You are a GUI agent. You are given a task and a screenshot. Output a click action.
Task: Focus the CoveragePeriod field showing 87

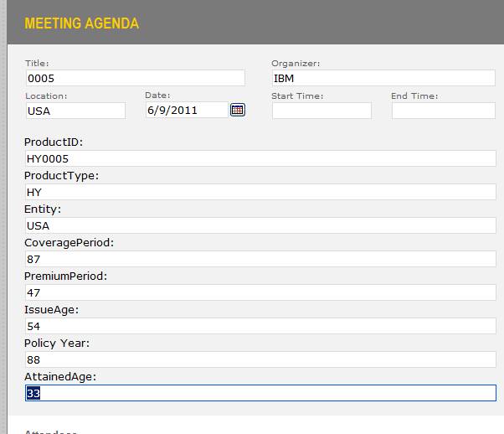pos(260,259)
